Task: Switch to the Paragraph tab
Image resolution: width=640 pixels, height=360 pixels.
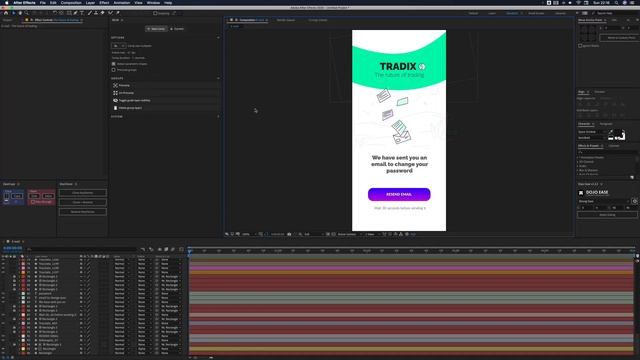Action: [x=606, y=124]
